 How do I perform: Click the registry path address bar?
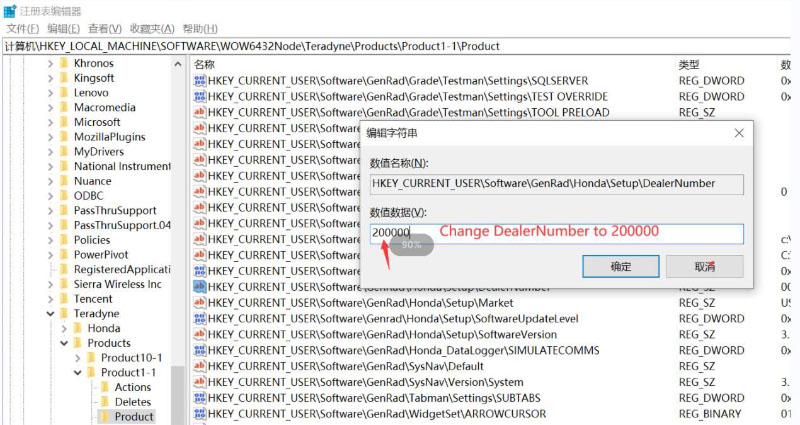point(396,46)
